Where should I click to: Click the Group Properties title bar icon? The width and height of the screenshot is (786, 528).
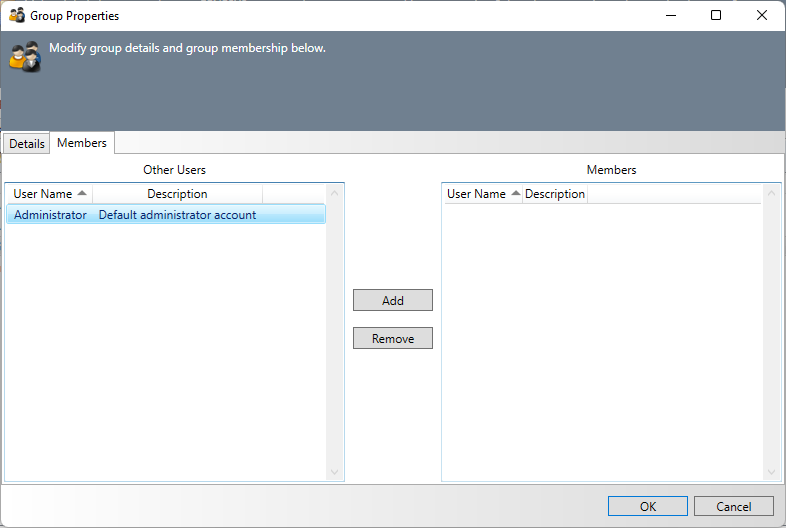coord(17,16)
